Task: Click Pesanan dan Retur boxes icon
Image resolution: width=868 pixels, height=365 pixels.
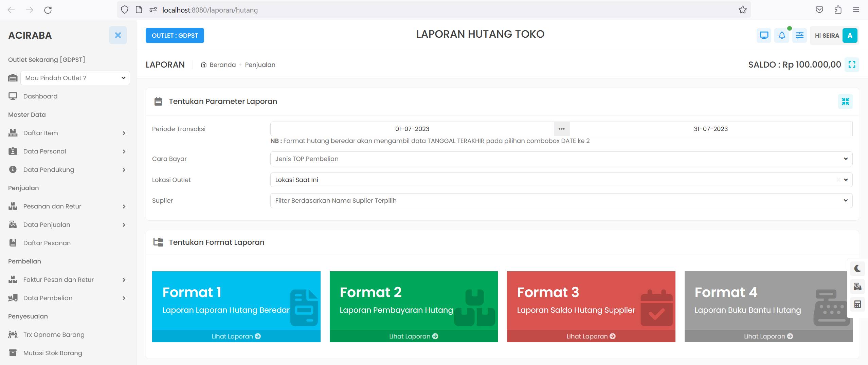Action: point(13,206)
